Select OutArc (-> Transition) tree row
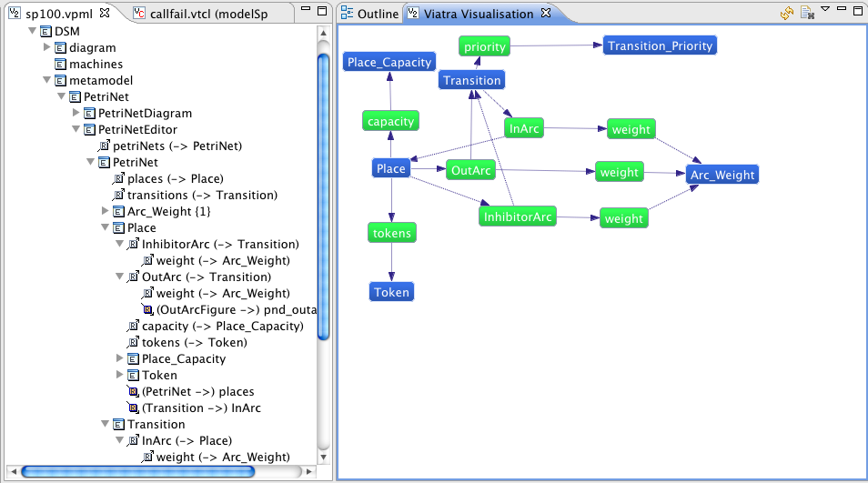 tap(207, 277)
